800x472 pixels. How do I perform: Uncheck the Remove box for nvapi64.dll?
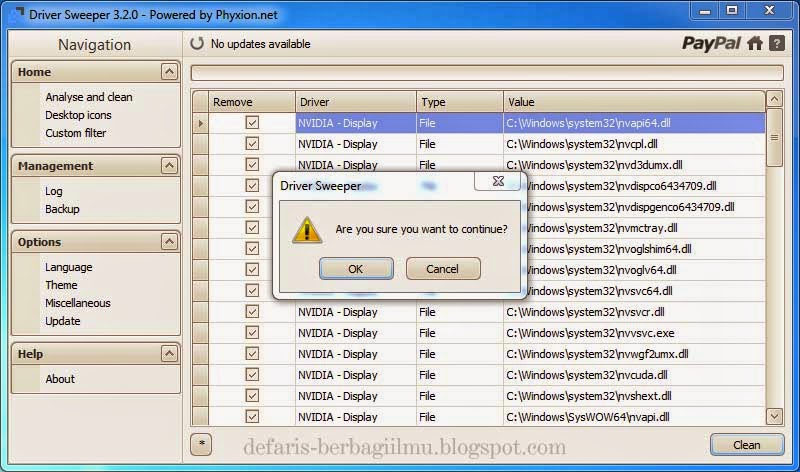[252, 123]
